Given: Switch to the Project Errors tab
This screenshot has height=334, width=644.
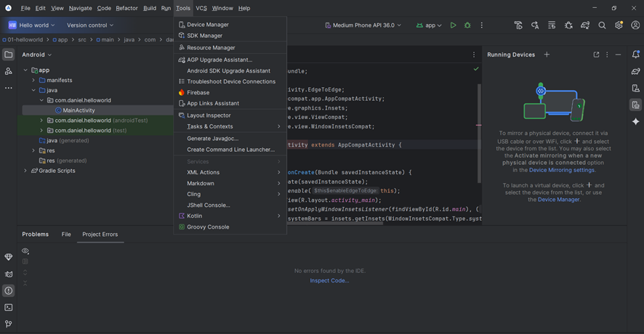Looking at the screenshot, I should pyautogui.click(x=100, y=235).
